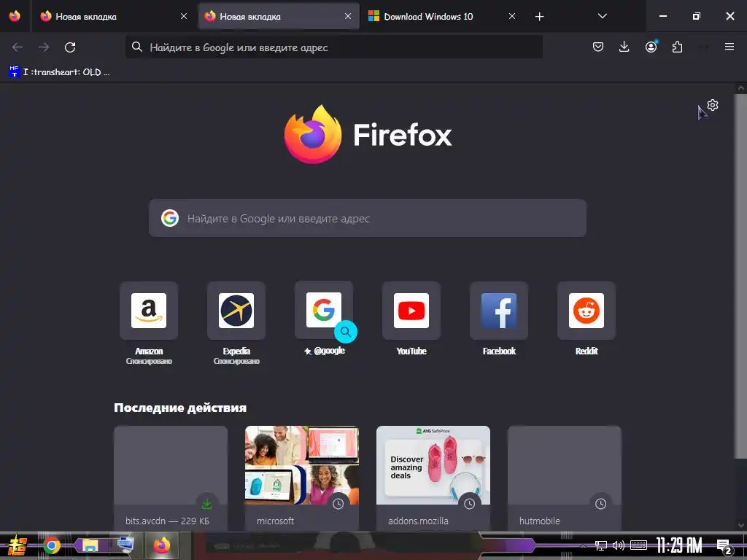This screenshot has height=560, width=747.
Task: Open a new browser tab
Action: [x=539, y=17]
